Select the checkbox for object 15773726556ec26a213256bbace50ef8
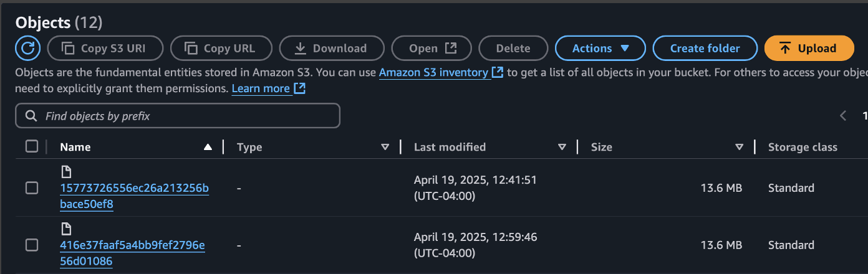The width and height of the screenshot is (868, 274). pos(32,188)
